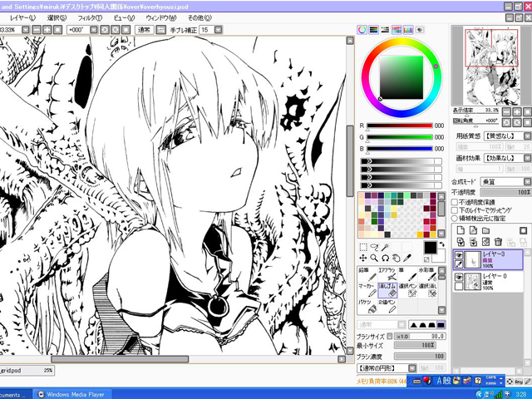Select the move layer tool
The height and width of the screenshot is (399, 532).
363,259
